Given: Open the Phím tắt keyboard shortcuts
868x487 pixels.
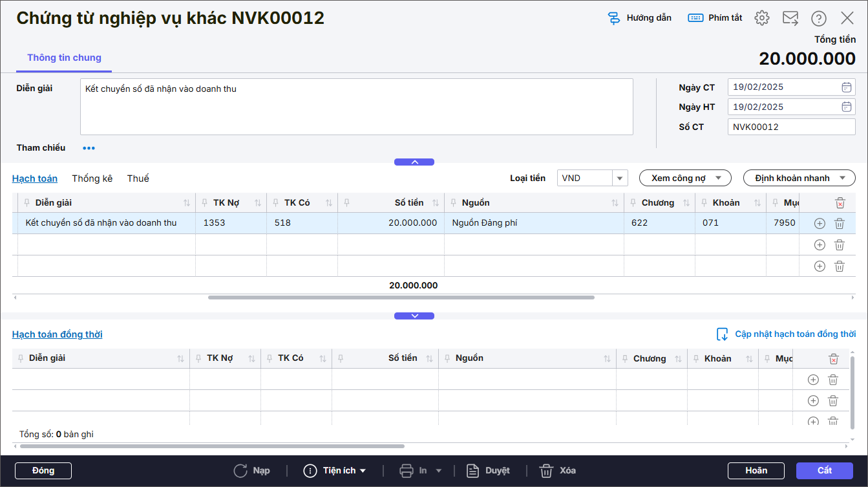Looking at the screenshot, I should (695, 18).
